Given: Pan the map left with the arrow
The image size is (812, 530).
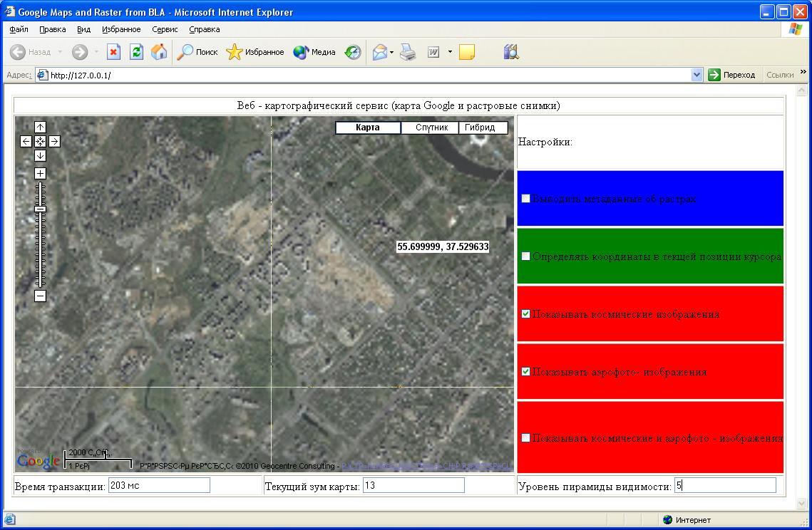Looking at the screenshot, I should click(x=26, y=141).
